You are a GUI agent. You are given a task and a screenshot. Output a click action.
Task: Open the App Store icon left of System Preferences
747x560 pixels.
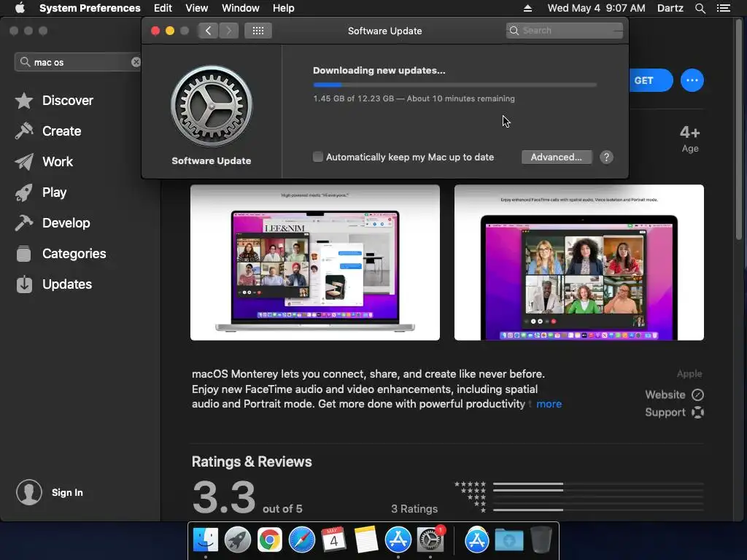click(x=398, y=540)
